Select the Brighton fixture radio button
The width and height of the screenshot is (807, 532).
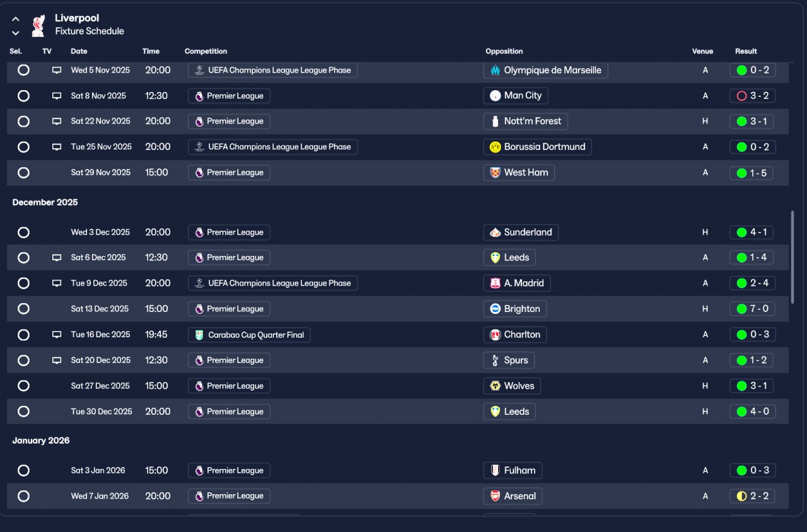[x=23, y=309]
